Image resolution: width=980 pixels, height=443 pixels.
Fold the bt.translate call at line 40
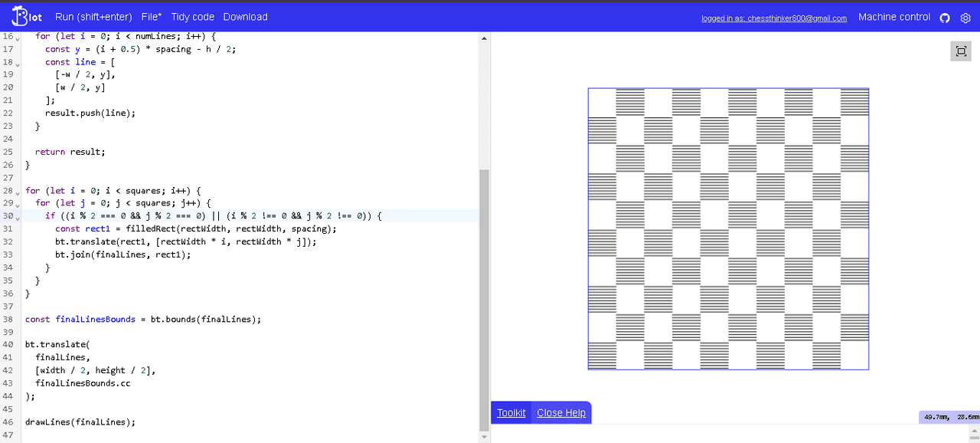18,346
